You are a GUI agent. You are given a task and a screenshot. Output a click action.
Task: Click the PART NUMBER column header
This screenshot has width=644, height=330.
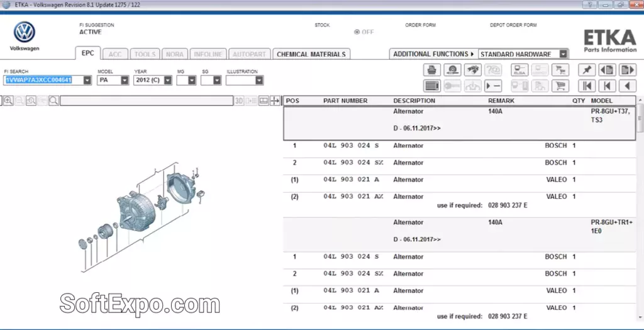click(x=345, y=101)
